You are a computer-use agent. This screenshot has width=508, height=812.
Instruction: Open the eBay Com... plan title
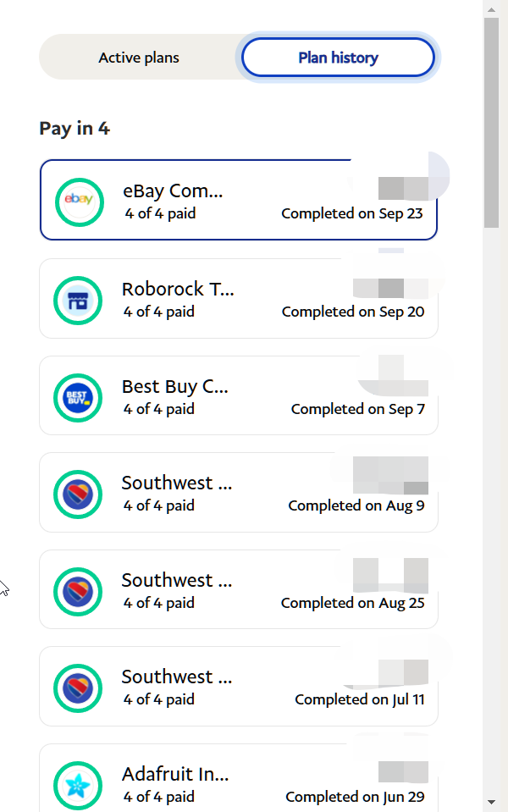pyautogui.click(x=173, y=191)
